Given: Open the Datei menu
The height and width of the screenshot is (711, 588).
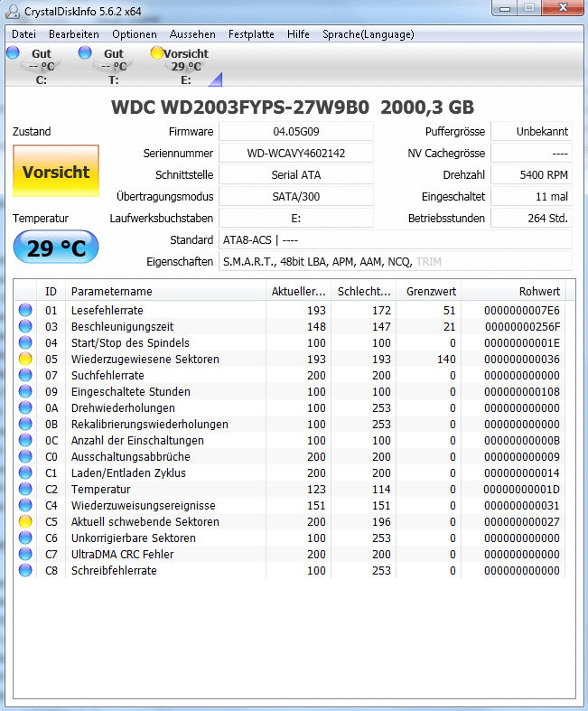Looking at the screenshot, I should click(23, 34).
